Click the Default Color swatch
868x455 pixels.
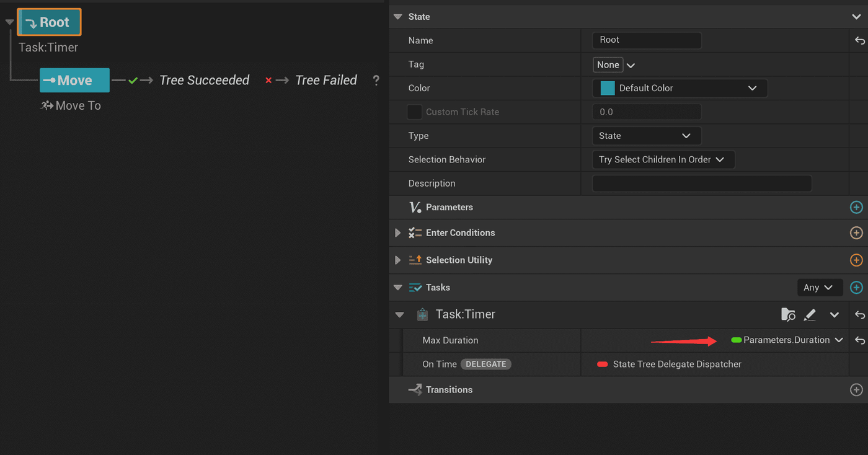pyautogui.click(x=608, y=88)
